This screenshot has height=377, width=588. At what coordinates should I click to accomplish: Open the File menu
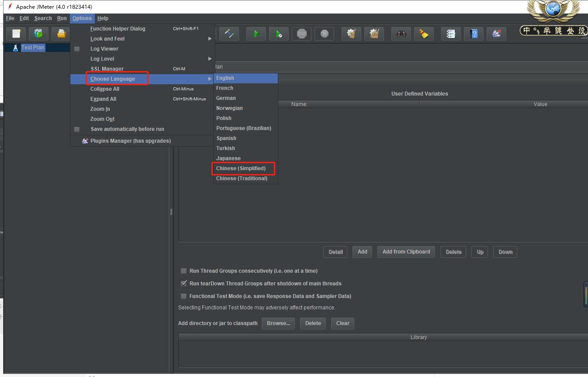point(10,18)
